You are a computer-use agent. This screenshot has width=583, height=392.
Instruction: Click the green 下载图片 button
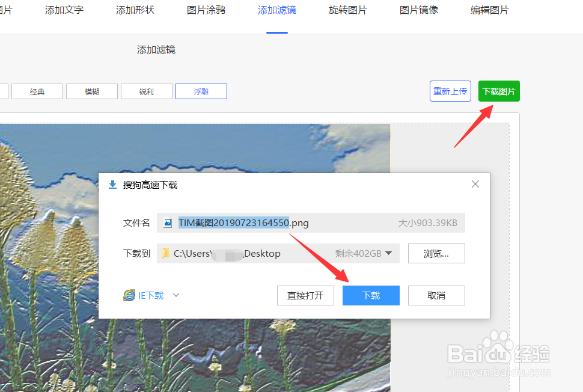point(499,91)
